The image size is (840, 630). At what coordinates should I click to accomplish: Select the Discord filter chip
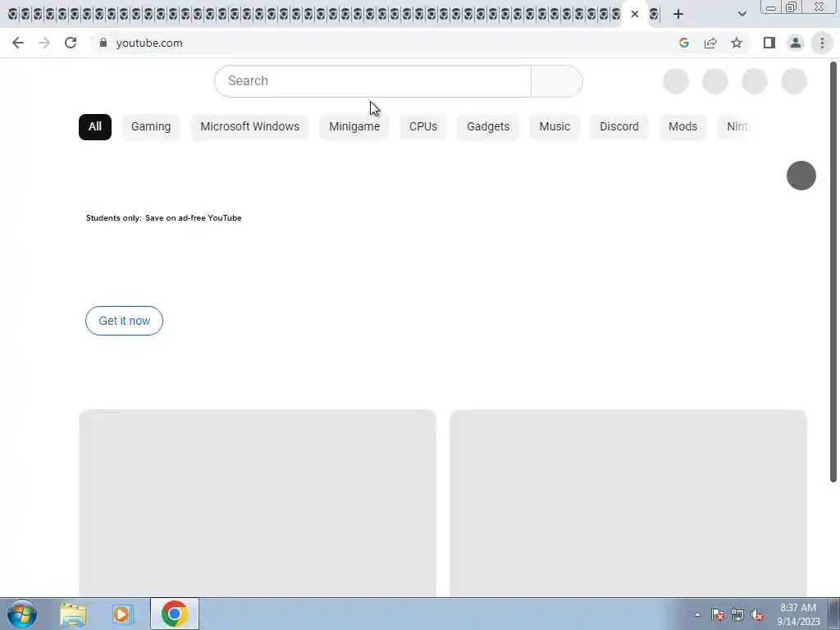pos(619,127)
